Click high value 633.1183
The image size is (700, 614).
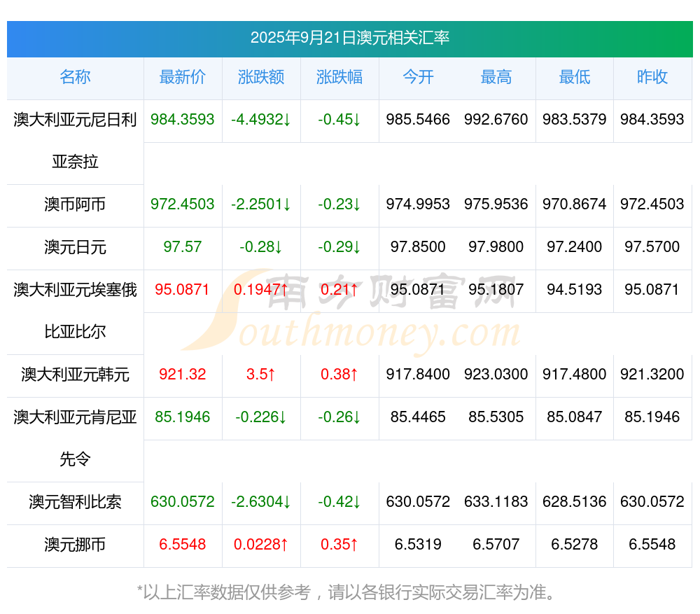coord(496,502)
